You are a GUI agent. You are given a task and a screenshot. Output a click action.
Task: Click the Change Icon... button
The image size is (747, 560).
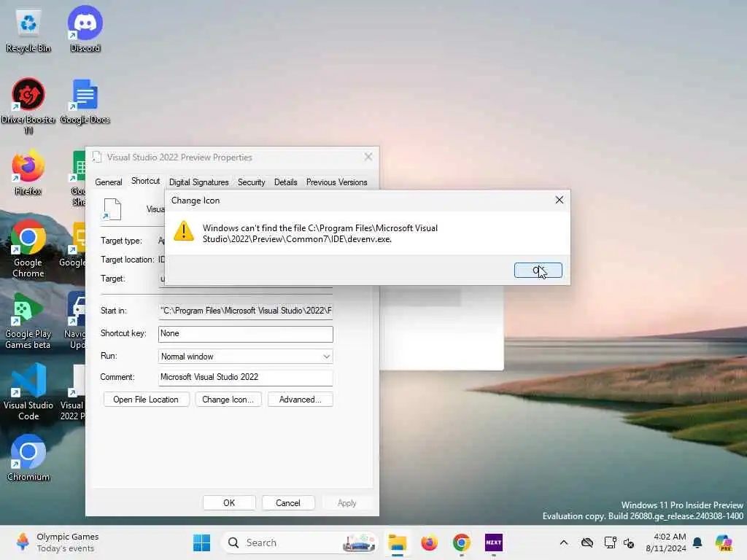228,400
